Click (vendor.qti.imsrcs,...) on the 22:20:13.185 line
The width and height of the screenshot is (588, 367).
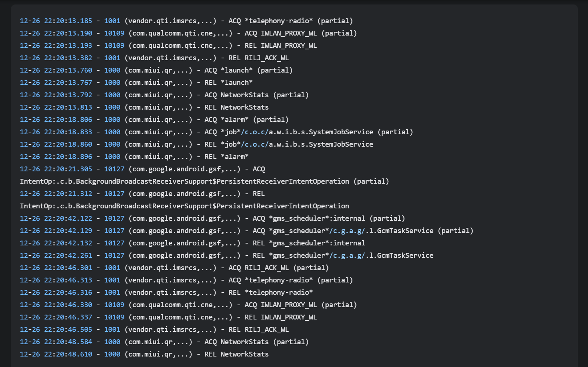point(170,21)
